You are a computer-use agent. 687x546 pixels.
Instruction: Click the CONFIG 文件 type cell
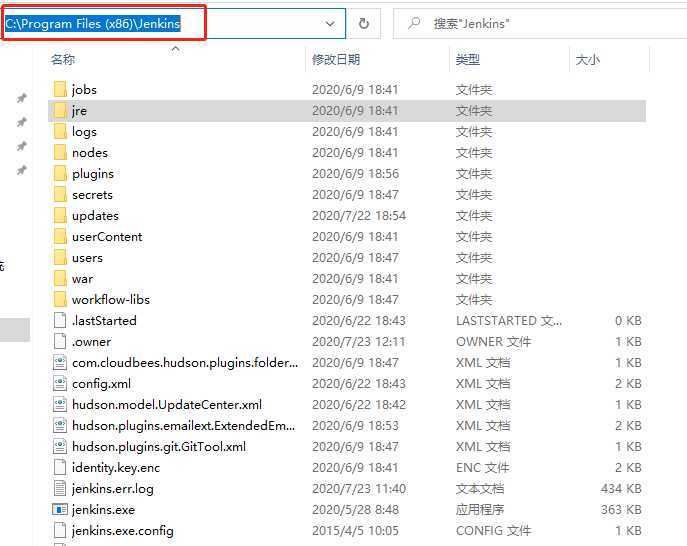pyautogui.click(x=493, y=531)
